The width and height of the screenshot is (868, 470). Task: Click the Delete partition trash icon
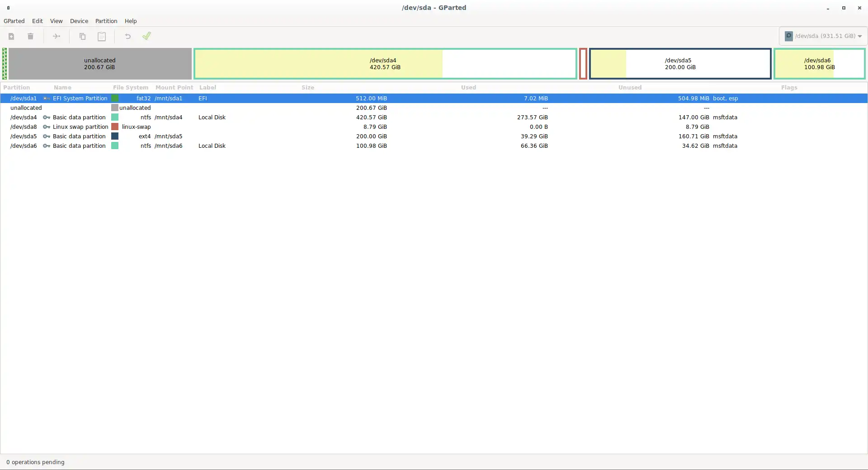click(x=30, y=36)
